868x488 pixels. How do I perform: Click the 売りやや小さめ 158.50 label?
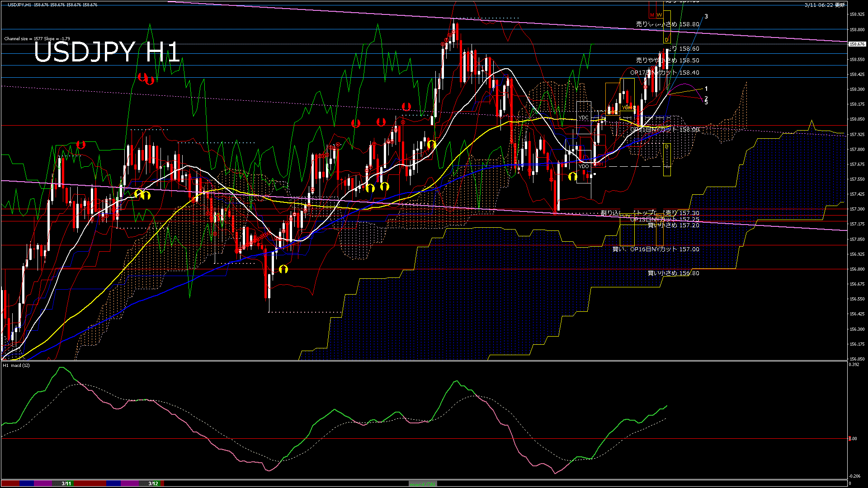pyautogui.click(x=667, y=61)
